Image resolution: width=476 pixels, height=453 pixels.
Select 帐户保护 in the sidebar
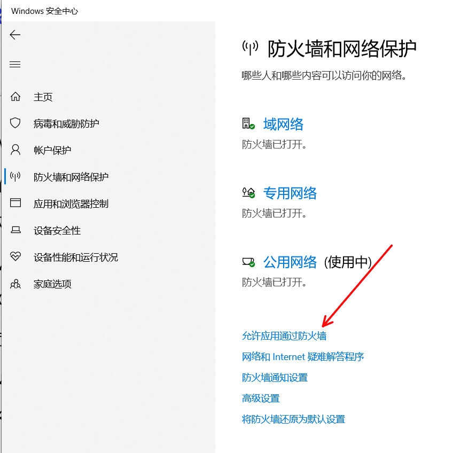(x=52, y=150)
